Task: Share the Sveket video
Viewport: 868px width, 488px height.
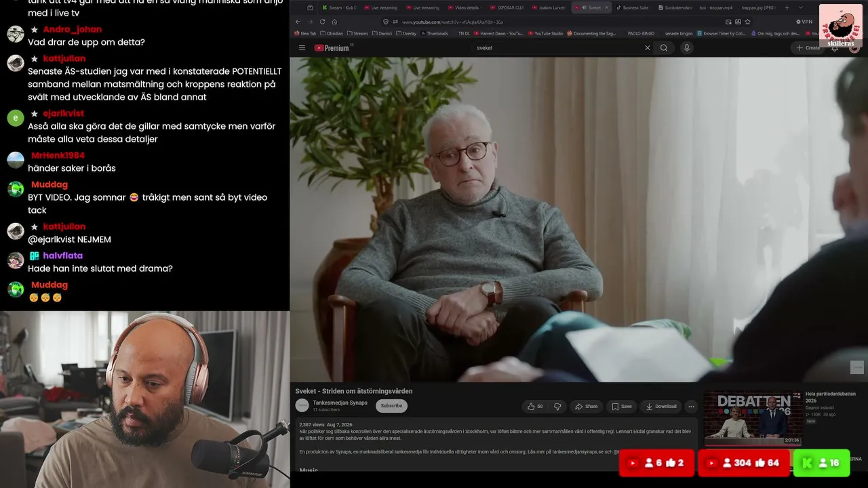Action: coord(587,407)
